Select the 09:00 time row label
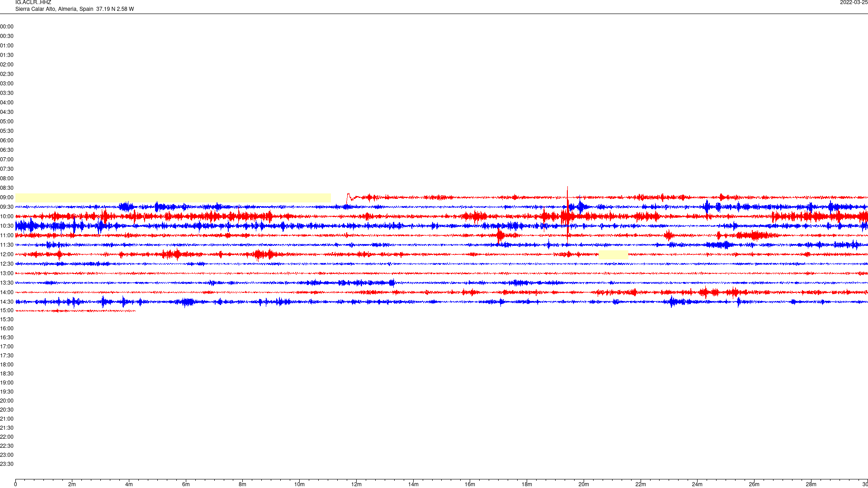868x488 pixels. tap(7, 197)
